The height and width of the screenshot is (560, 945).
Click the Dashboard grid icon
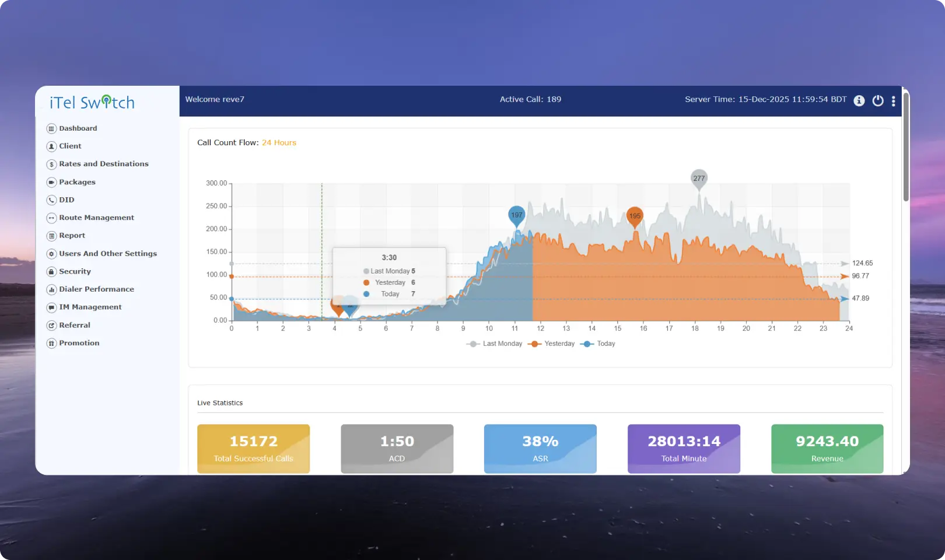point(51,128)
